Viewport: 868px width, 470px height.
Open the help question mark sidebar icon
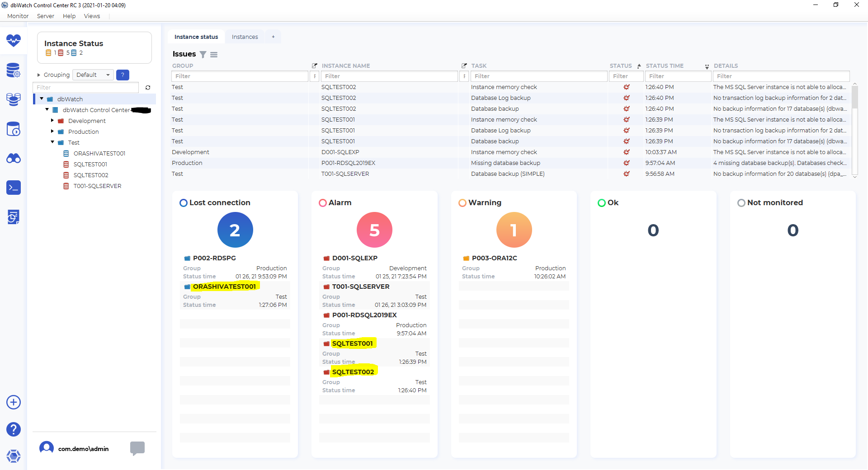14,429
